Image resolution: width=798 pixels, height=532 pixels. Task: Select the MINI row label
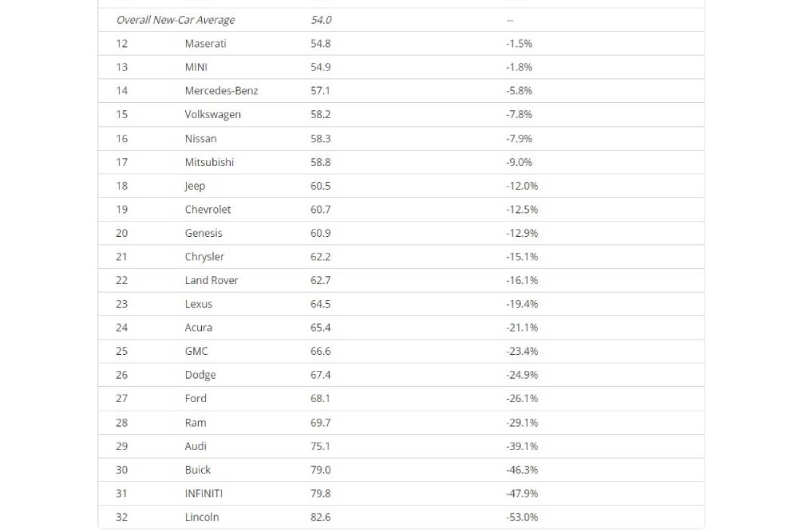point(196,67)
